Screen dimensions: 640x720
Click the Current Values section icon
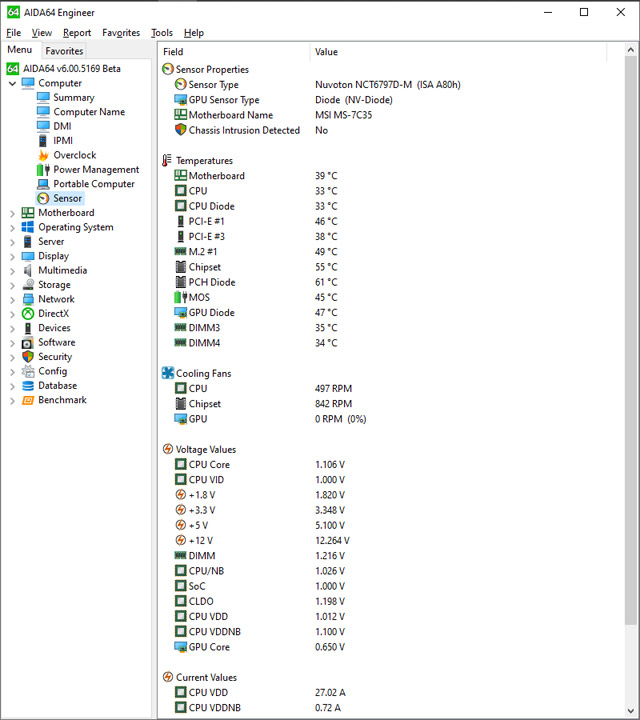coord(168,677)
